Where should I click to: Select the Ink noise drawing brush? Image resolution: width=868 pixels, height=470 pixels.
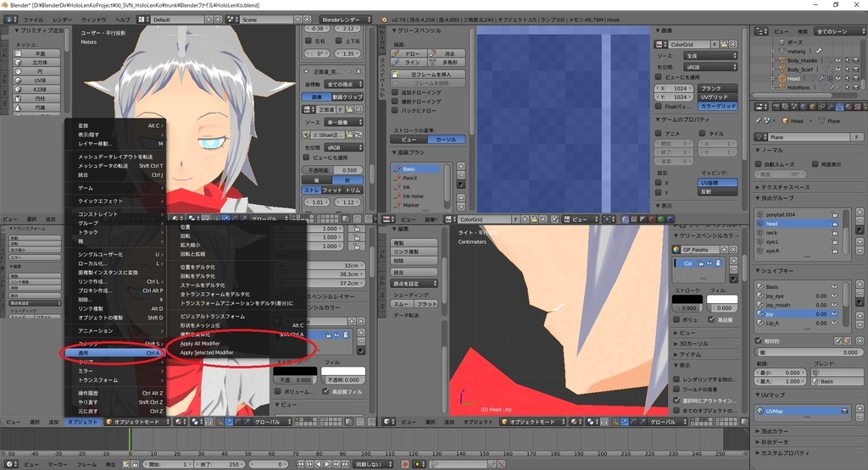coord(416,196)
